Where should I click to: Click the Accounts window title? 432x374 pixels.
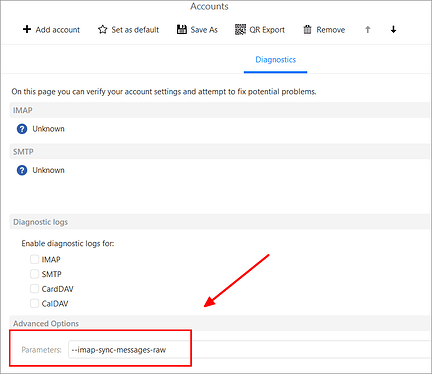point(209,6)
